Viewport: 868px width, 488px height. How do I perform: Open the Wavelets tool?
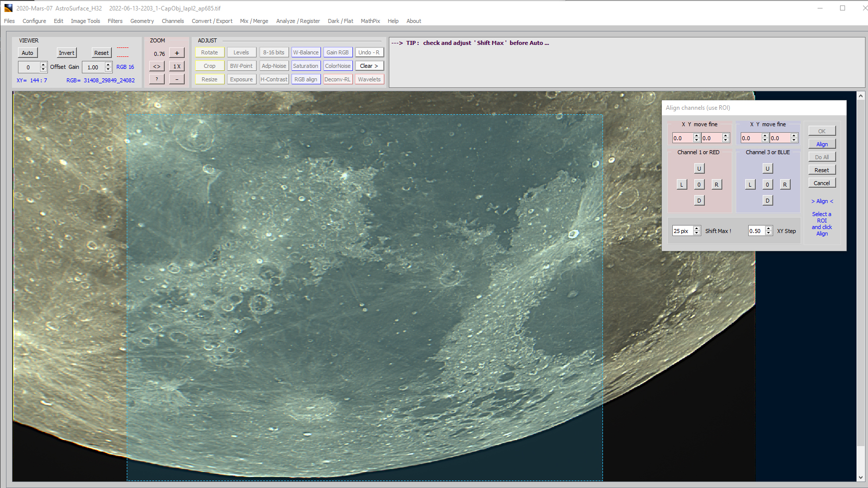(x=369, y=79)
